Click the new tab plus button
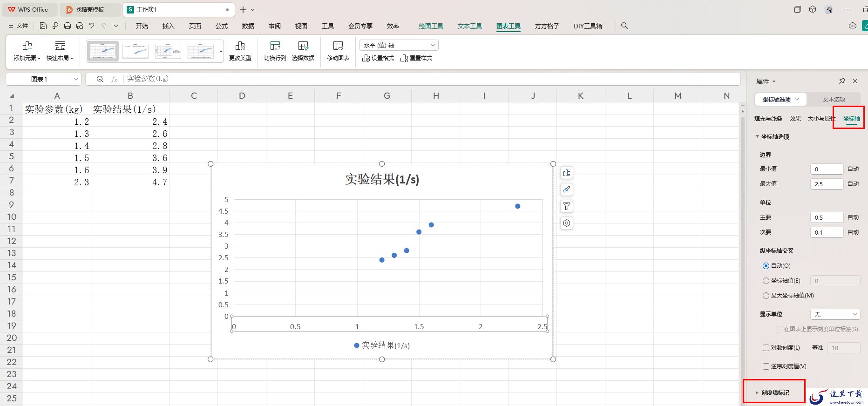Viewport: 868px width, 406px height. point(243,10)
